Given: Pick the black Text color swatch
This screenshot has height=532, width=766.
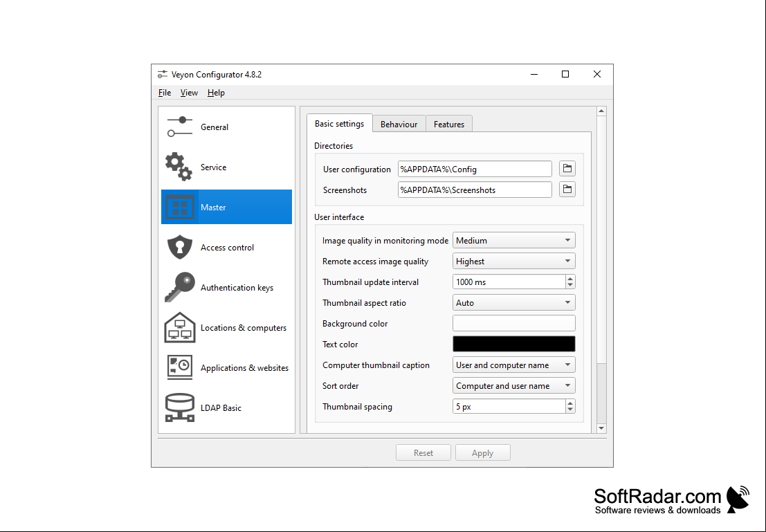Looking at the screenshot, I should click(514, 344).
